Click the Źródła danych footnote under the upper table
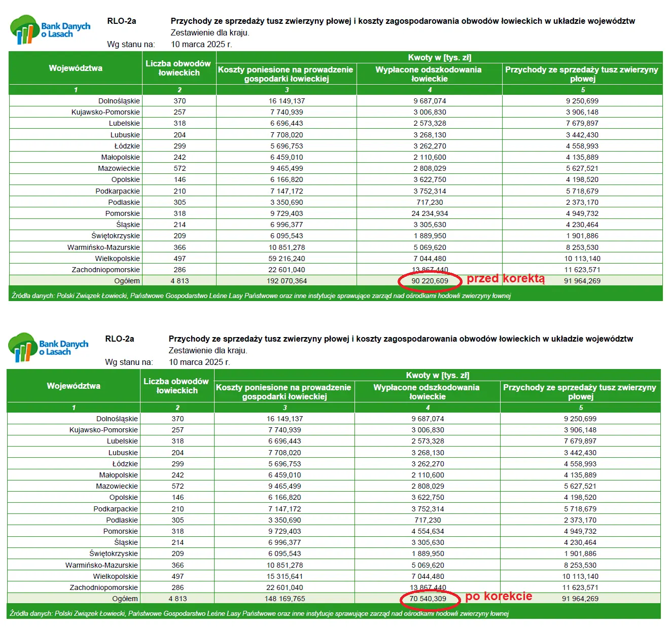The height and width of the screenshot is (628, 672). pos(261,295)
